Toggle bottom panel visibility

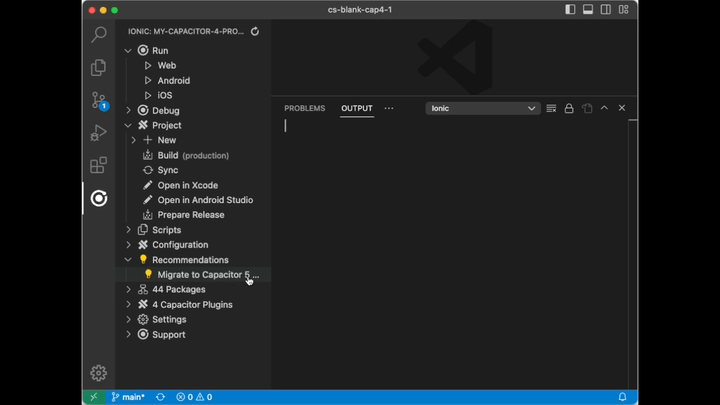coord(588,10)
